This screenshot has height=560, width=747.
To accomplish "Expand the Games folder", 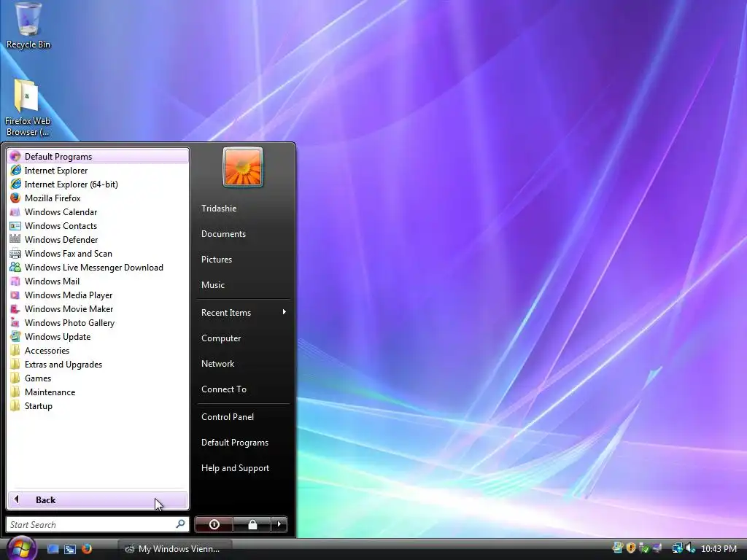I will pos(98,378).
